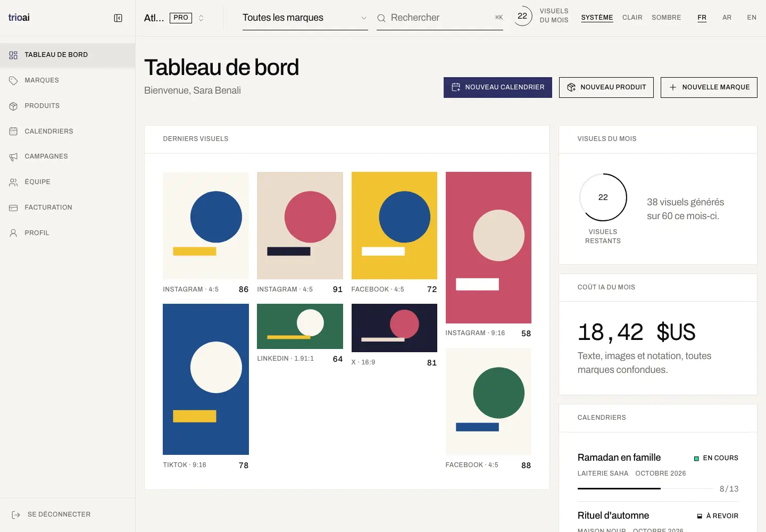The width and height of the screenshot is (766, 532).
Task: Click Nouvelle marque button
Action: [x=709, y=87]
